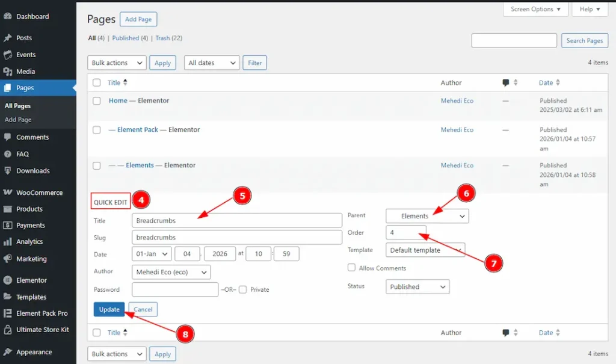
Task: Click the Filter button
Action: (x=254, y=63)
